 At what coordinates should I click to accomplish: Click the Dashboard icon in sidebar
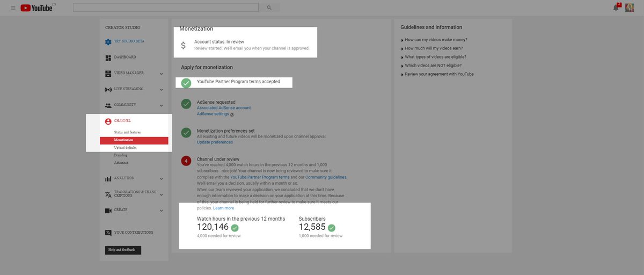pyautogui.click(x=108, y=57)
